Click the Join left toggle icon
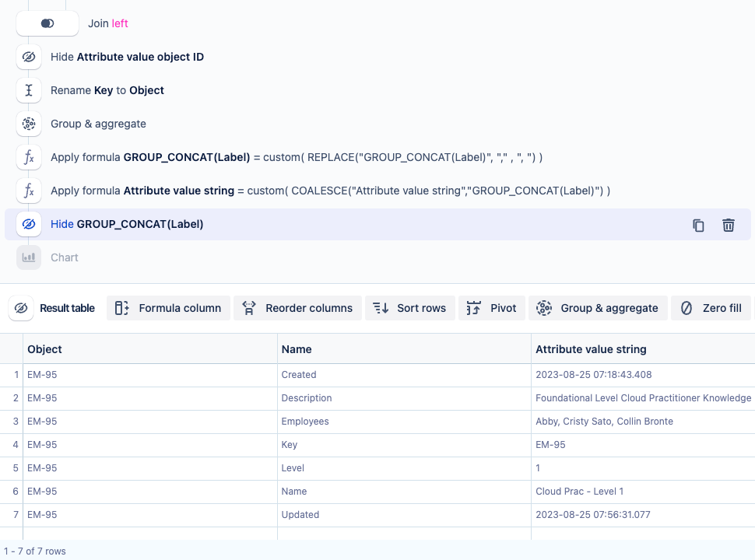 click(x=47, y=23)
